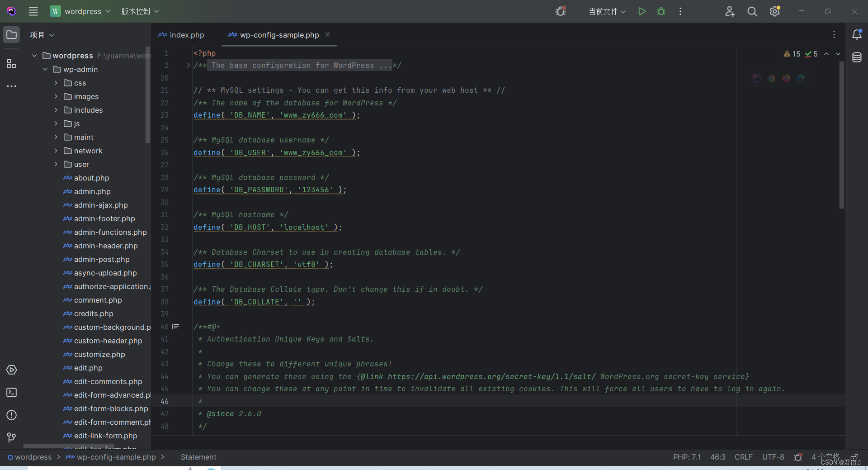This screenshot has width=868, height=470.
Task: Click the editor vertical scrollbar thumb
Action: click(x=842, y=135)
